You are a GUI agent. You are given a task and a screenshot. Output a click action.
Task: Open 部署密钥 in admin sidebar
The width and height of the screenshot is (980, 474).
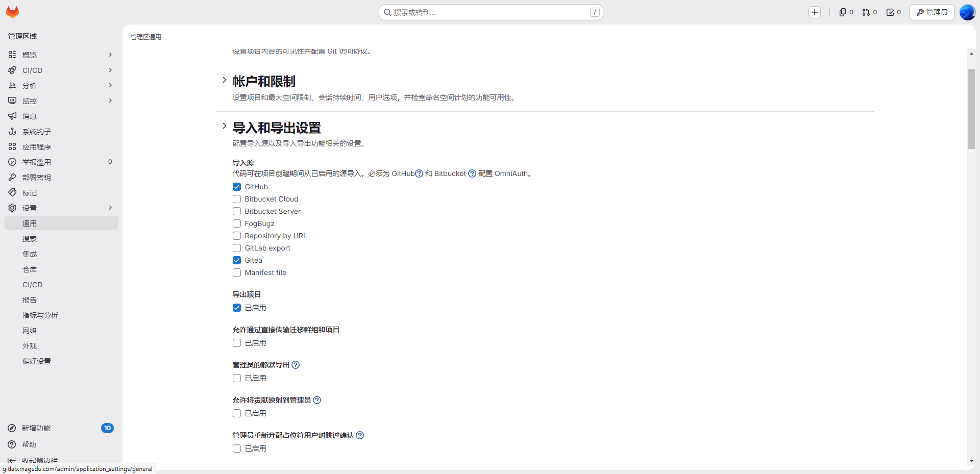coord(61,178)
